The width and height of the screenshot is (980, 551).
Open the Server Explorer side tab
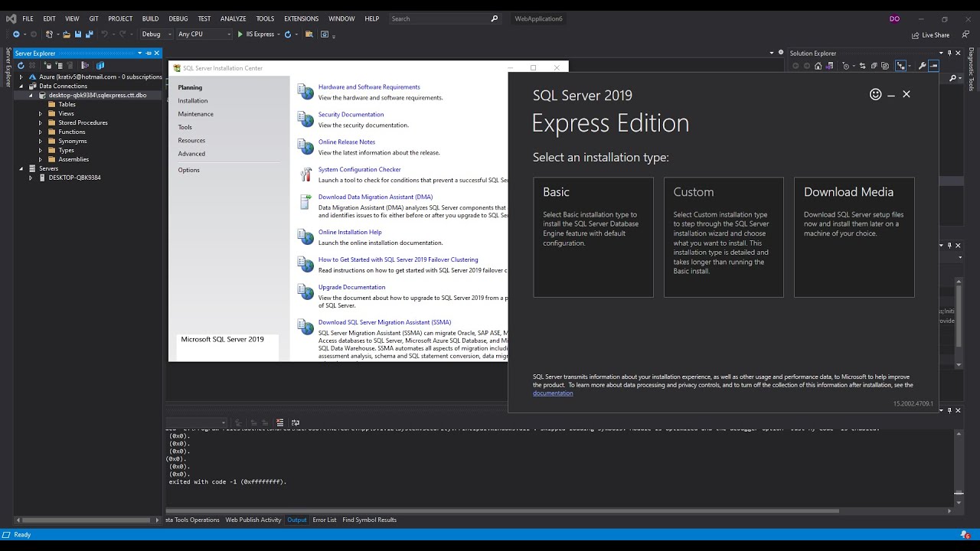coord(9,67)
